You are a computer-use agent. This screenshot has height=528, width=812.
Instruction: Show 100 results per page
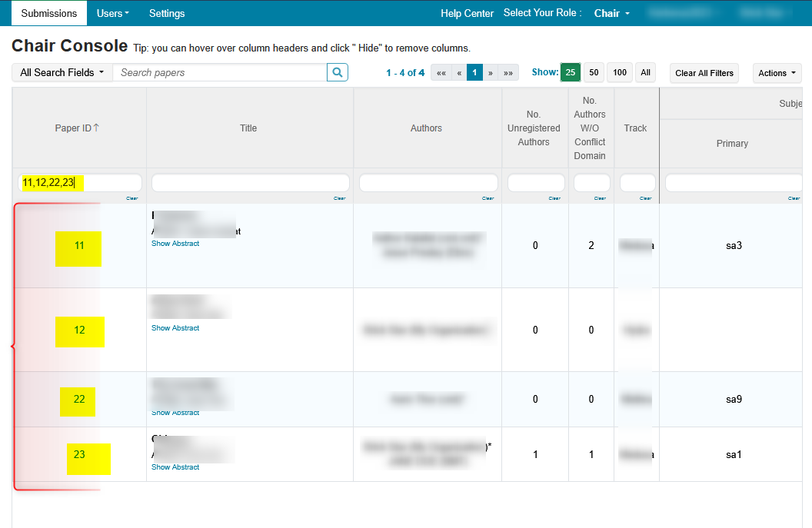pyautogui.click(x=620, y=72)
